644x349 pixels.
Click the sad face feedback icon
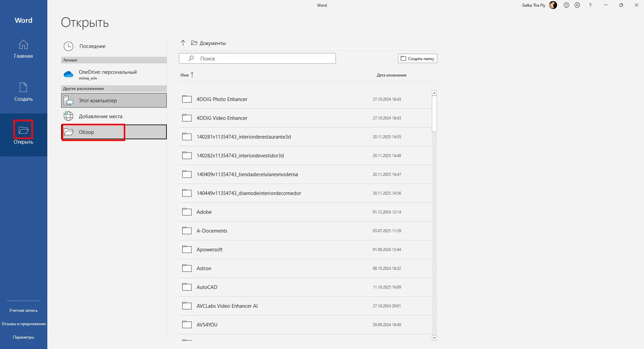[577, 5]
